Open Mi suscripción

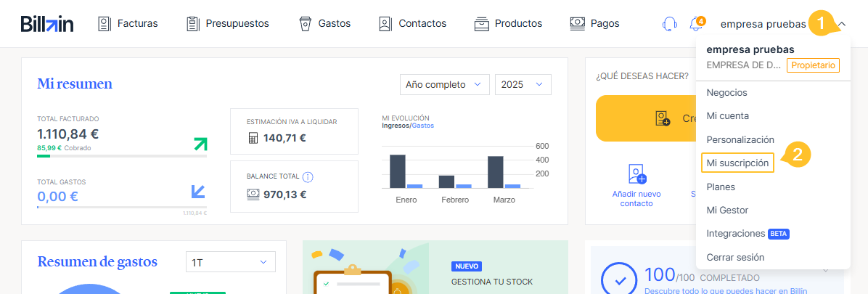pos(737,163)
